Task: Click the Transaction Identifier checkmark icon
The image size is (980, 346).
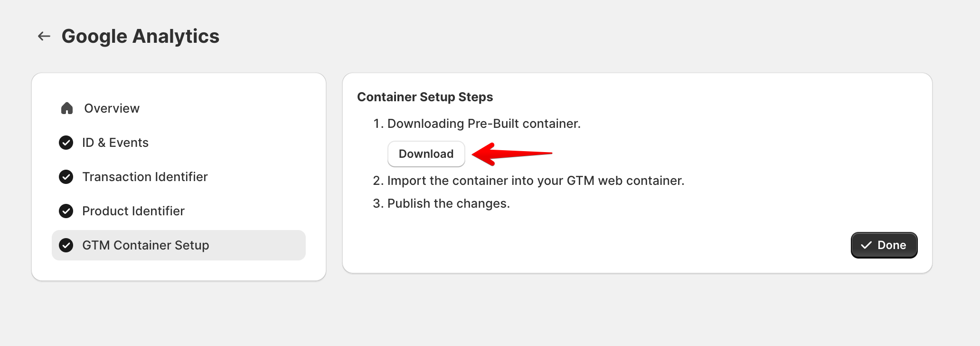Action: coord(66,177)
